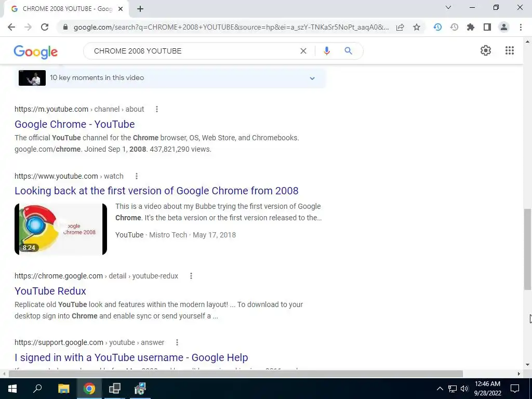Open Looking back at first version result
Image resolution: width=532 pixels, height=399 pixels.
[156, 191]
